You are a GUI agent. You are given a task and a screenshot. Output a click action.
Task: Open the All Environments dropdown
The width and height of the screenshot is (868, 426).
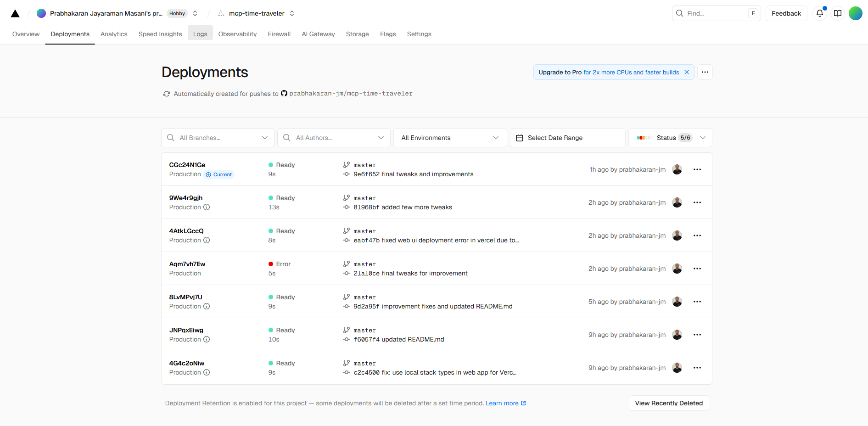450,138
